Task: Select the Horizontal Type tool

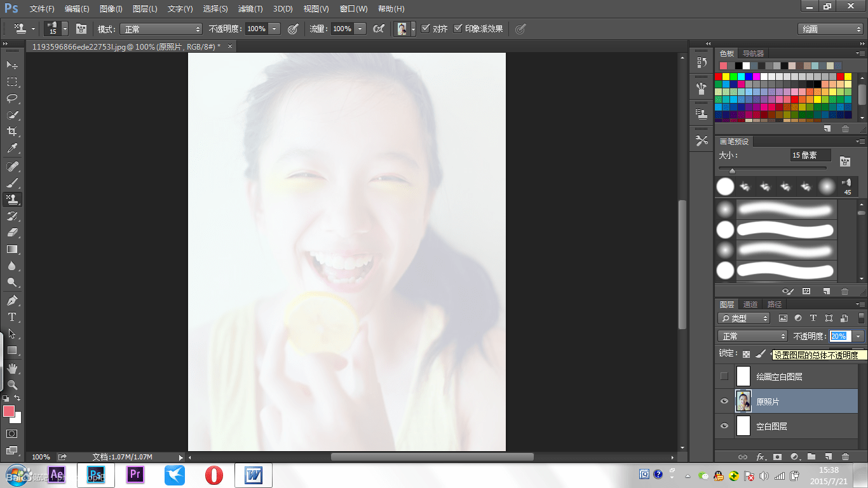Action: click(x=11, y=317)
